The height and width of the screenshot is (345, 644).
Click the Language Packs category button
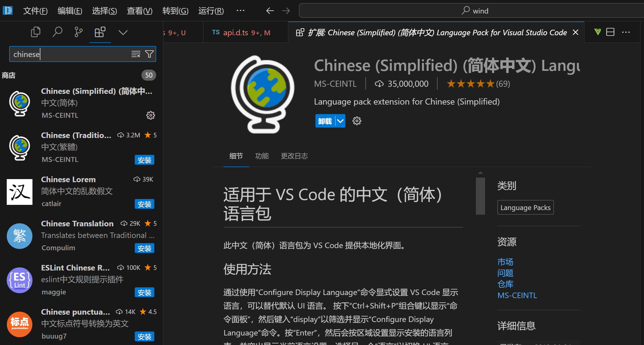[525, 207]
